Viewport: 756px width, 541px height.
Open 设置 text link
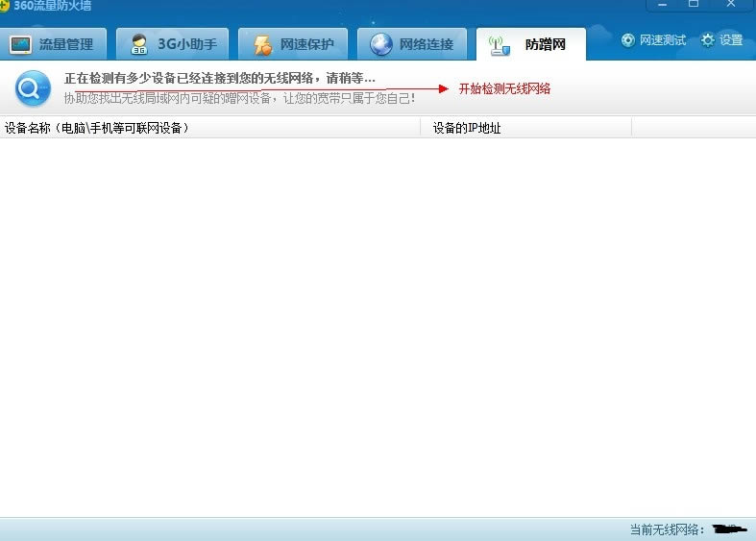[x=731, y=40]
